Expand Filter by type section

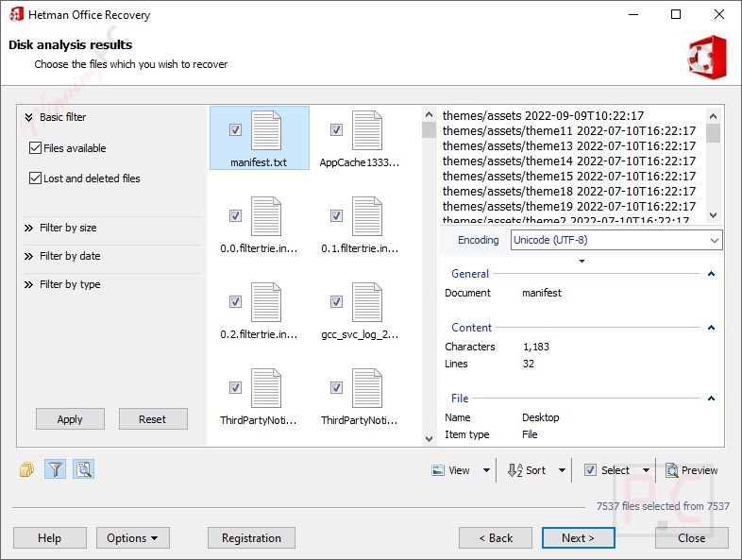(x=29, y=284)
